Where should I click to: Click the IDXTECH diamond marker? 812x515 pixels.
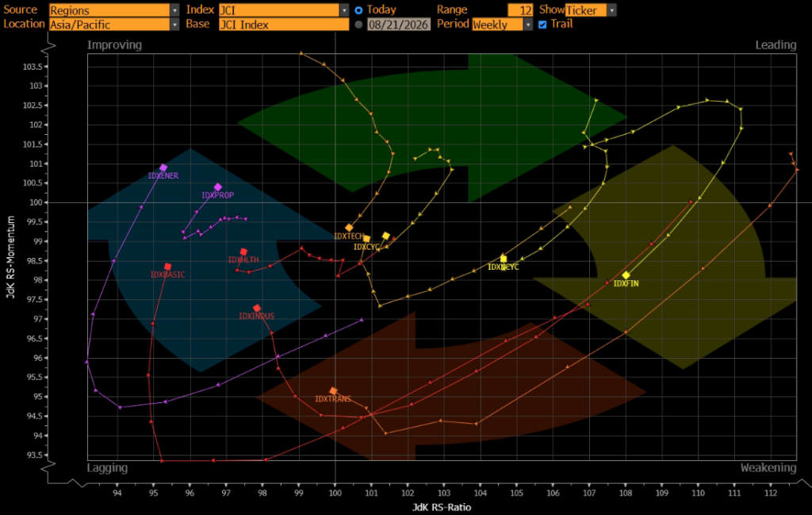click(x=349, y=228)
